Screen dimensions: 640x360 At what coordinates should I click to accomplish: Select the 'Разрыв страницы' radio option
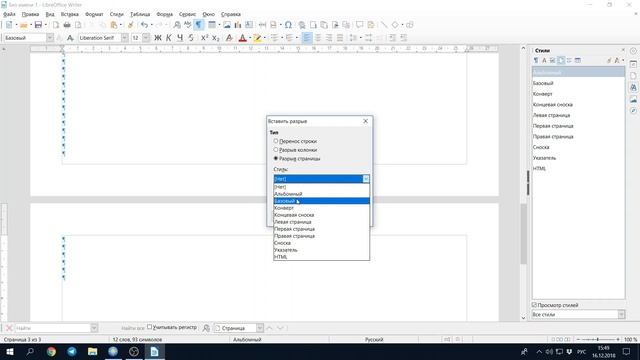276,158
